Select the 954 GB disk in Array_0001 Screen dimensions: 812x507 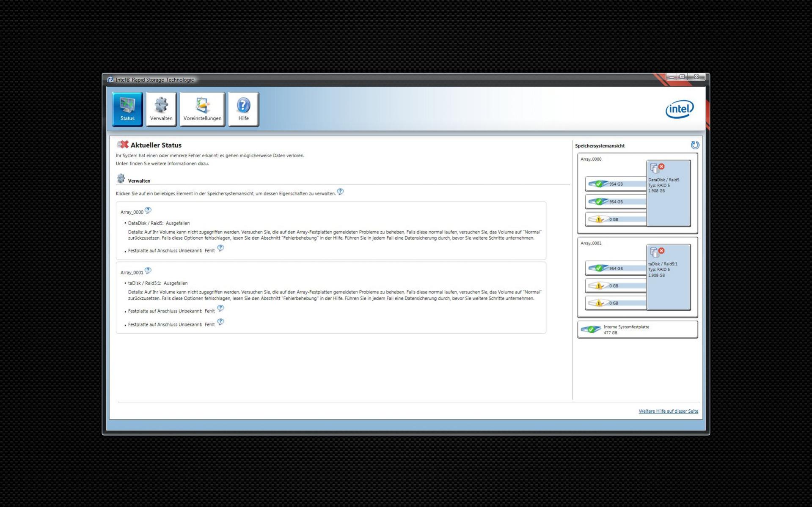[x=616, y=268]
